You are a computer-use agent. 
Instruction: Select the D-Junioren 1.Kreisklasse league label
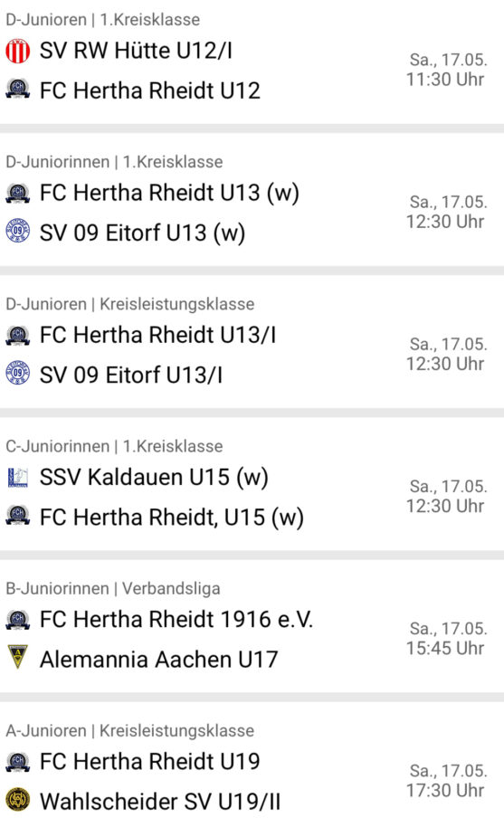[x=103, y=20]
